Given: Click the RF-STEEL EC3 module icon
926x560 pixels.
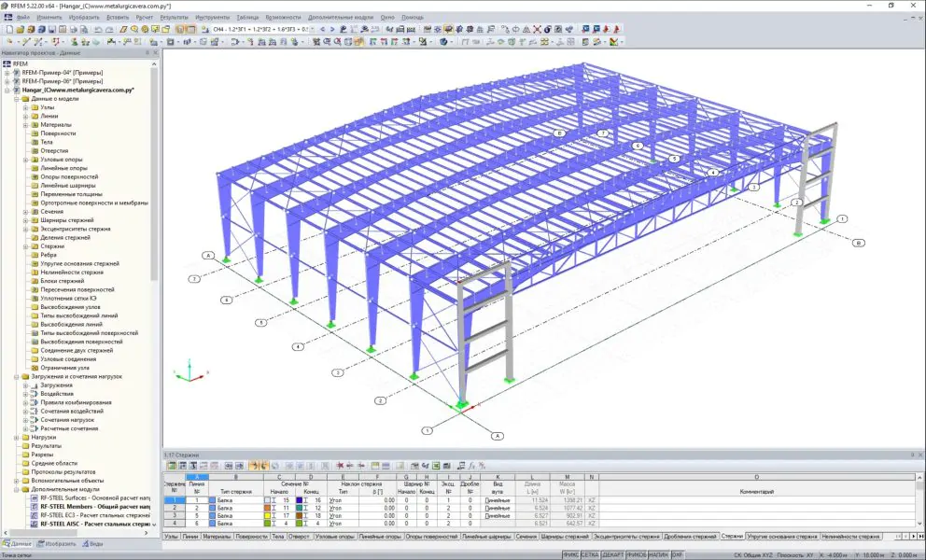Looking at the screenshot, I should [34, 515].
